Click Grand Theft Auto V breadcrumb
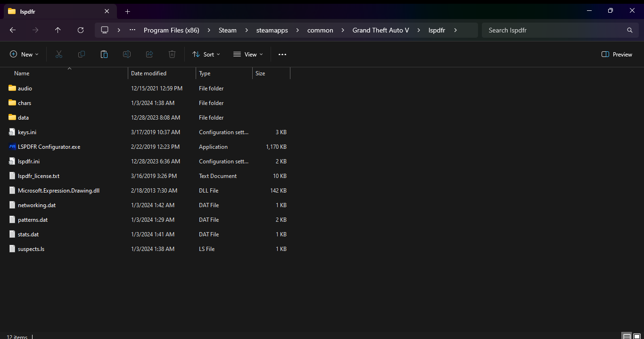The width and height of the screenshot is (644, 339). (x=380, y=30)
